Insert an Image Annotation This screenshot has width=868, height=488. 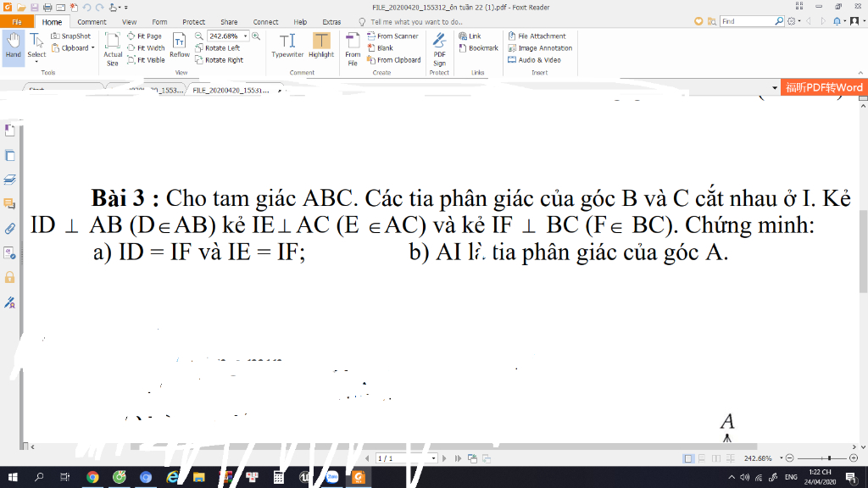tap(540, 48)
